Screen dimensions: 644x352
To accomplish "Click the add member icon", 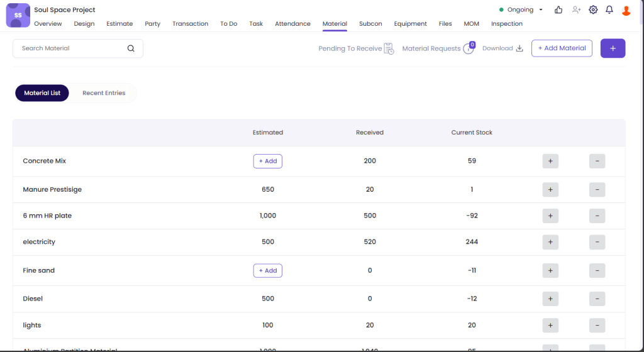I will (576, 10).
